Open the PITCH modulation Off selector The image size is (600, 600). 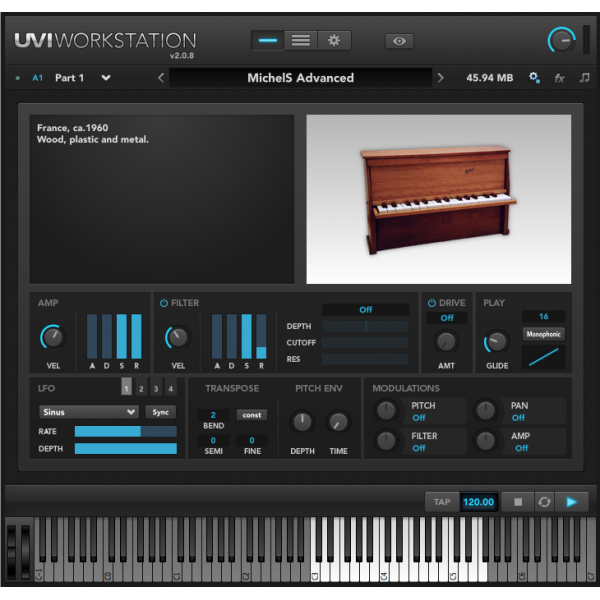(x=419, y=418)
